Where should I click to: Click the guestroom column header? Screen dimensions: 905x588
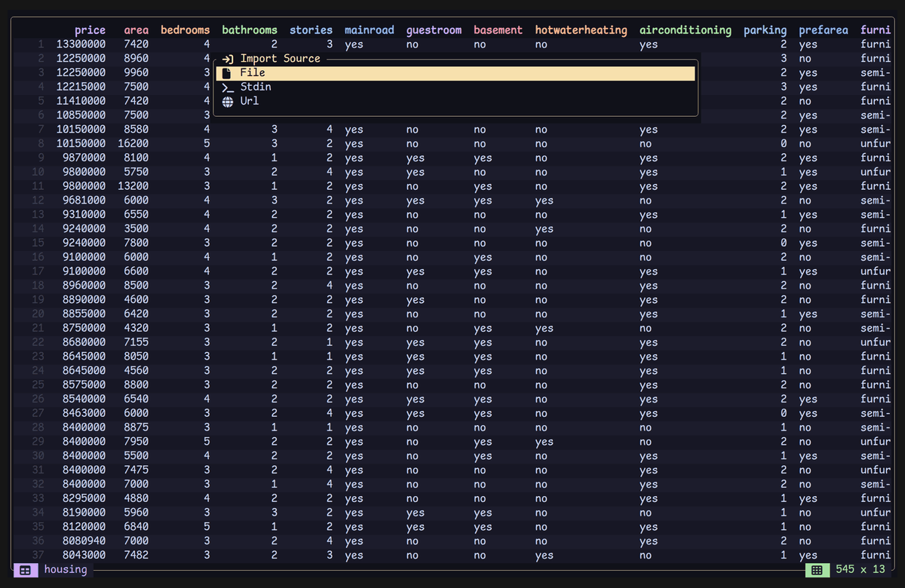(x=434, y=30)
